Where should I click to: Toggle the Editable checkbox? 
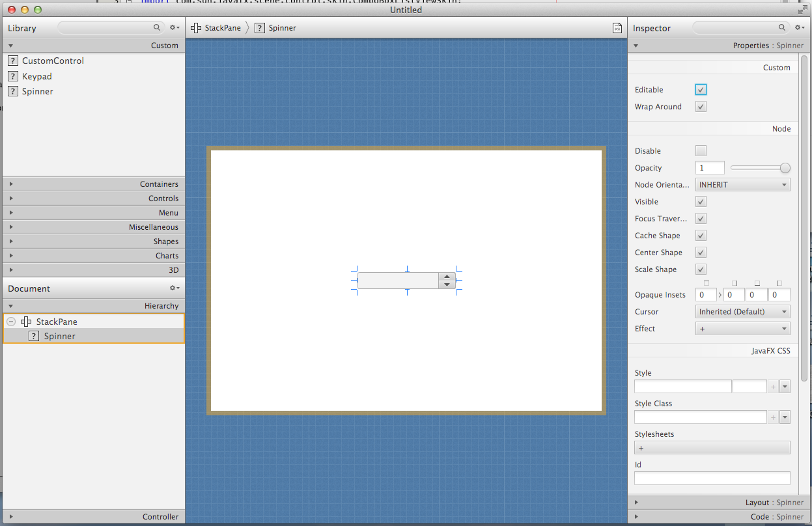[701, 90]
